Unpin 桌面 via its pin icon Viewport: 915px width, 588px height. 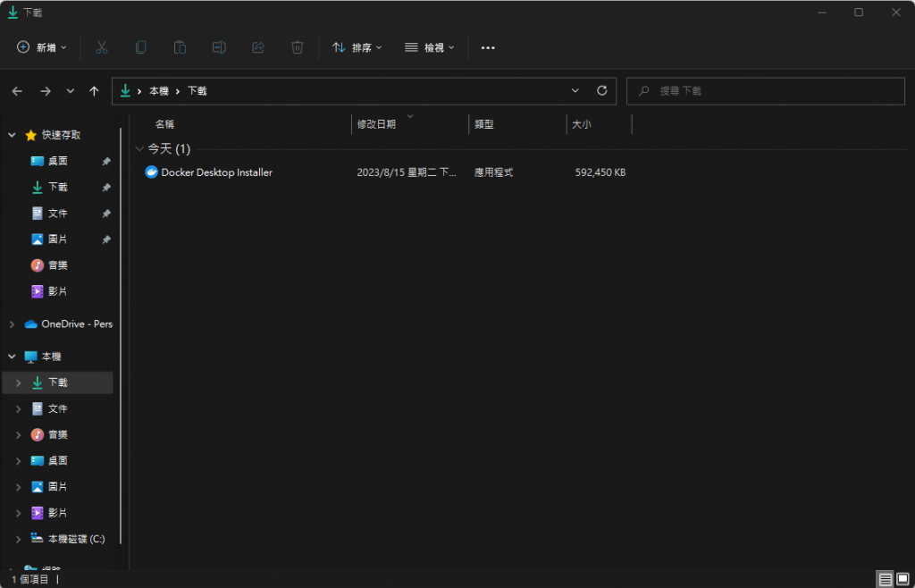106,162
